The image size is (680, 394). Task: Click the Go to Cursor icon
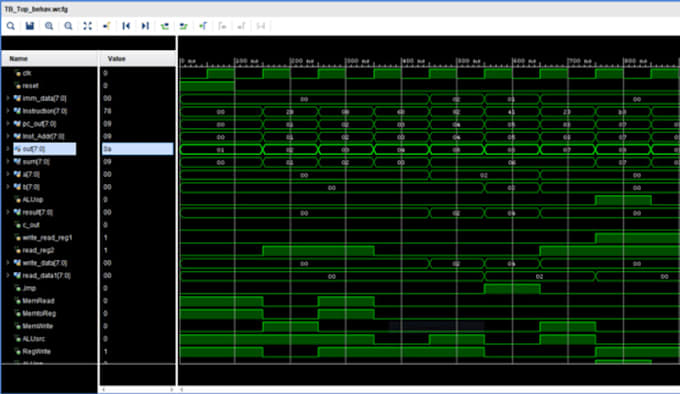(107, 26)
